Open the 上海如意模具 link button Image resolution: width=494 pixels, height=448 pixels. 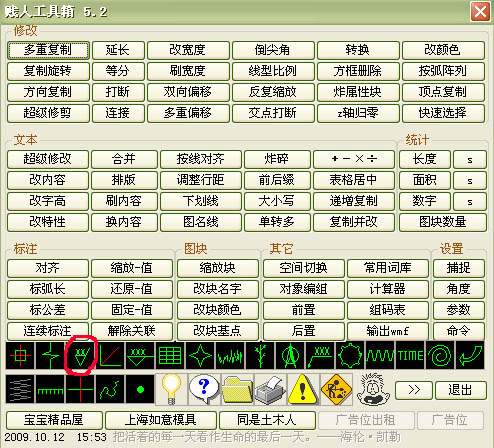point(161,420)
